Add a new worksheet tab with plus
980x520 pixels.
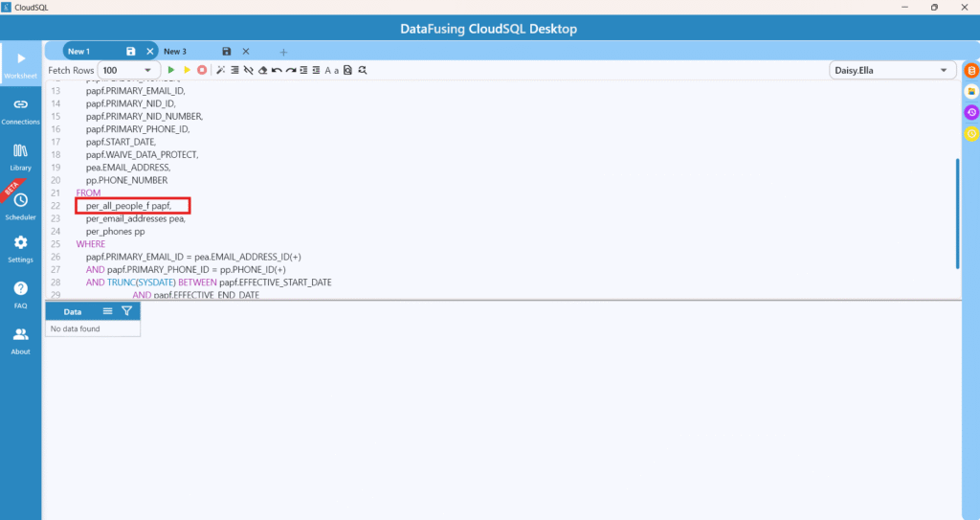[283, 52]
